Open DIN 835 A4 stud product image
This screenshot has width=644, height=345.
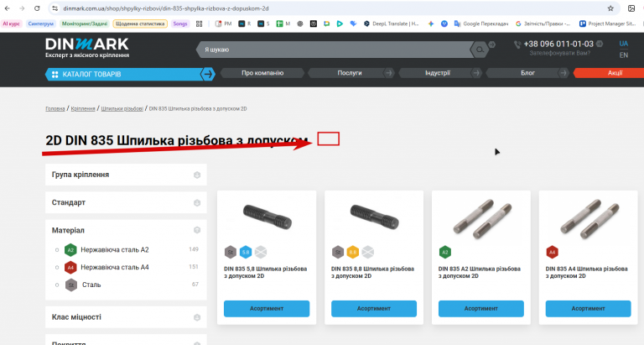[589, 218]
